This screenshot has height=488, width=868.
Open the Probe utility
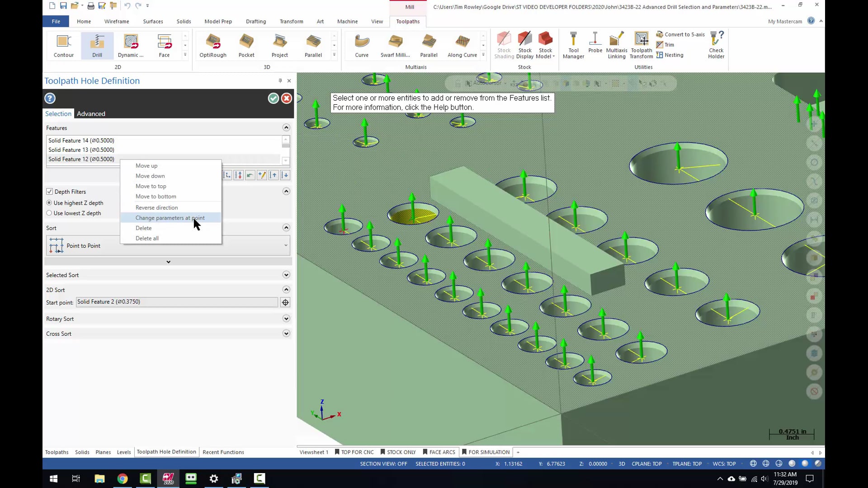pyautogui.click(x=595, y=43)
